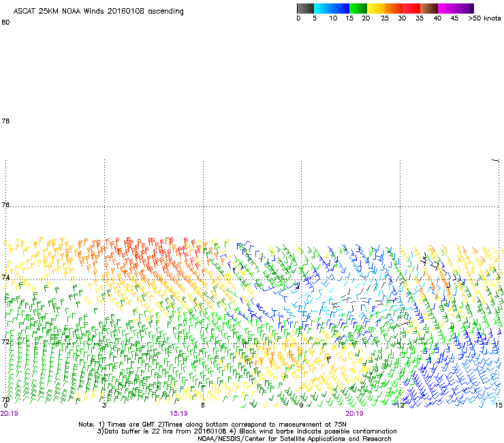Click the latitude '74' axis label
The height and width of the screenshot is (443, 504).
coord(5,277)
